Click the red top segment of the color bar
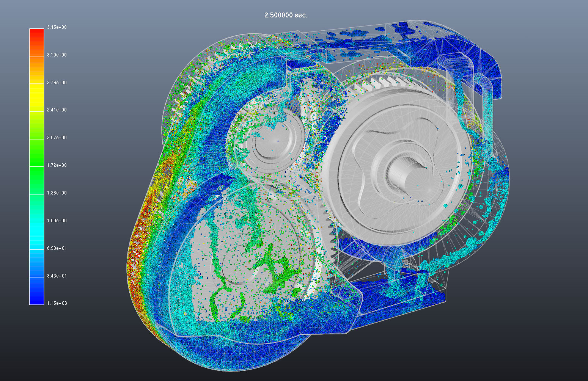Image resolution: width=588 pixels, height=381 pixels. pyautogui.click(x=37, y=42)
